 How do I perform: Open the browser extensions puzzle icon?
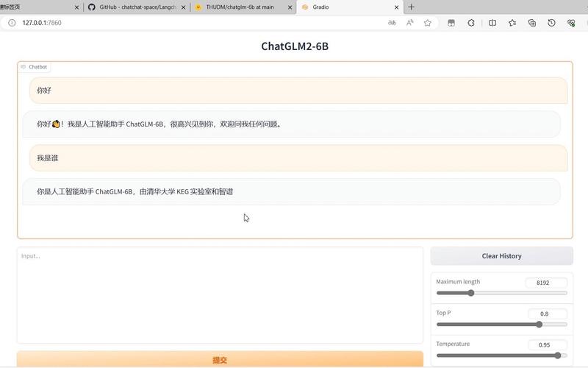(471, 23)
